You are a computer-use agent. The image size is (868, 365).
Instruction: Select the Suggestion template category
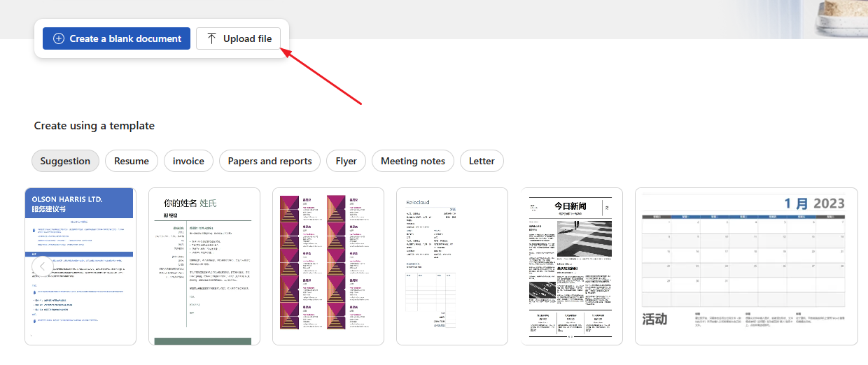click(x=65, y=161)
